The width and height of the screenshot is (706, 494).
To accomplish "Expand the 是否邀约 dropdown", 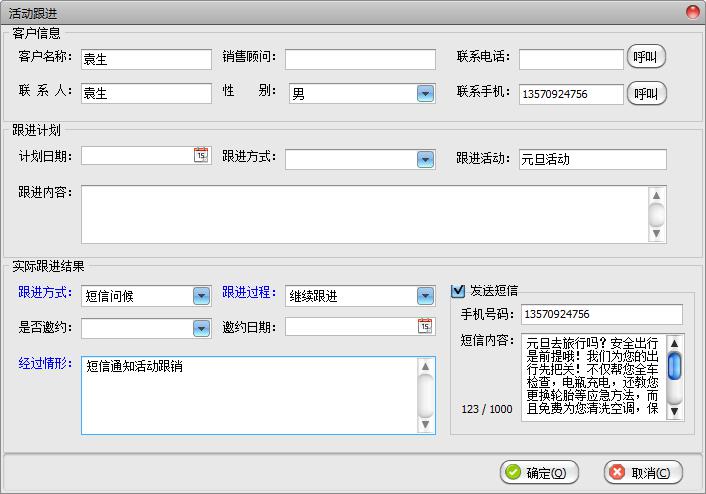I will 201,328.
